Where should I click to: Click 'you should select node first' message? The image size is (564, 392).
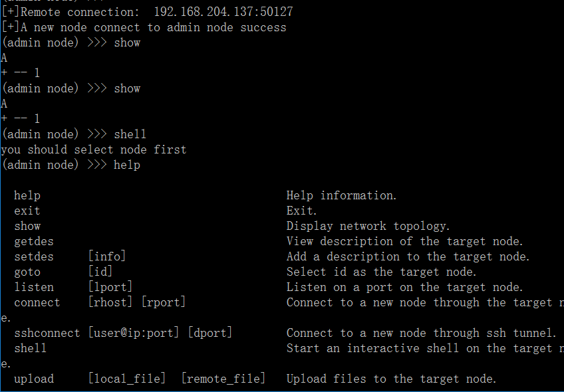coord(94,149)
